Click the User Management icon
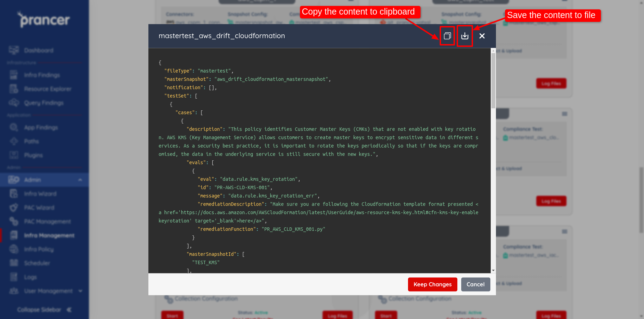Viewport: 644px width, 319px height. pyautogui.click(x=14, y=291)
